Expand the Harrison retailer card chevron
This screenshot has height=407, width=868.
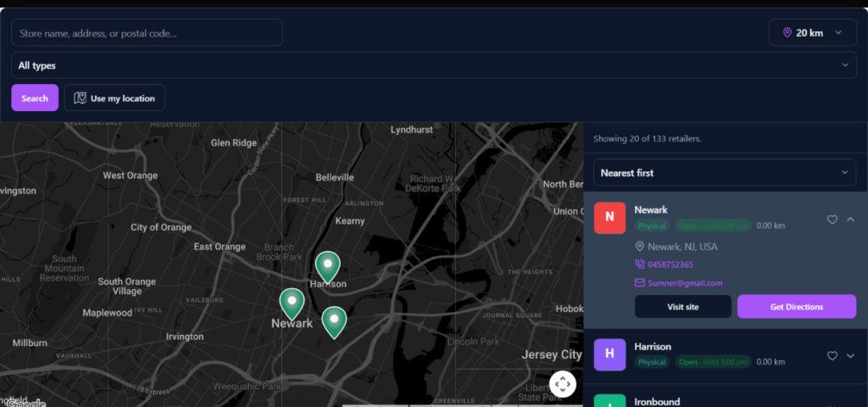[850, 356]
